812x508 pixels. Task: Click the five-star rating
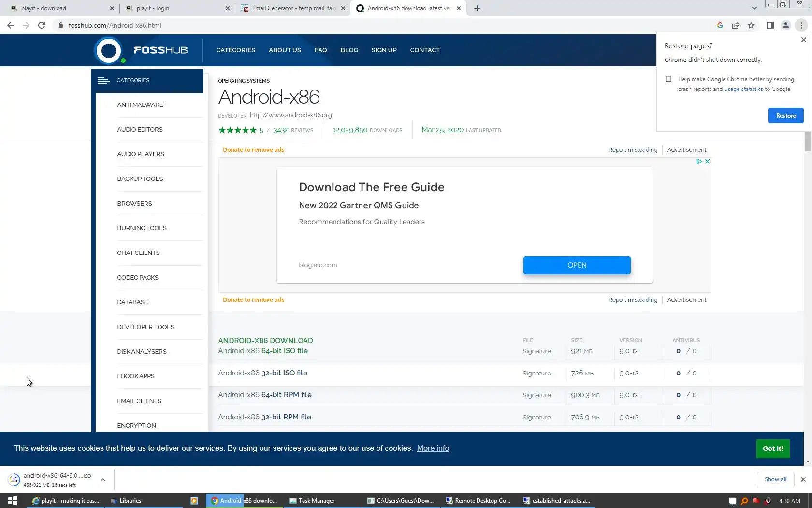237,130
